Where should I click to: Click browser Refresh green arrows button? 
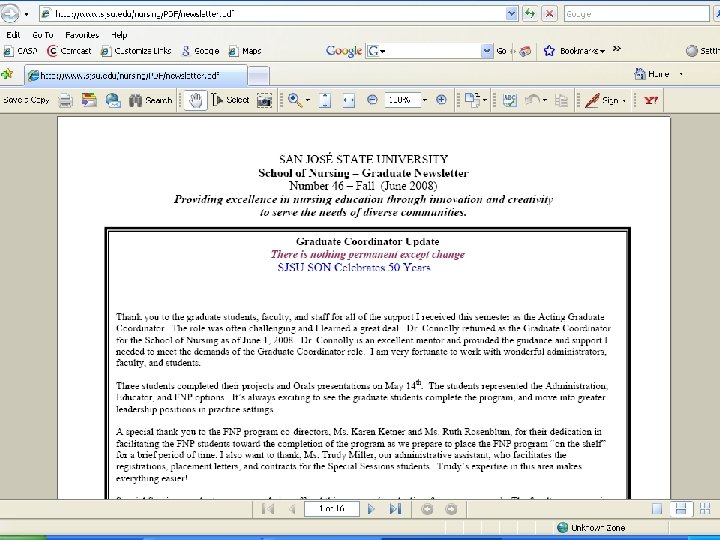pyautogui.click(x=530, y=13)
